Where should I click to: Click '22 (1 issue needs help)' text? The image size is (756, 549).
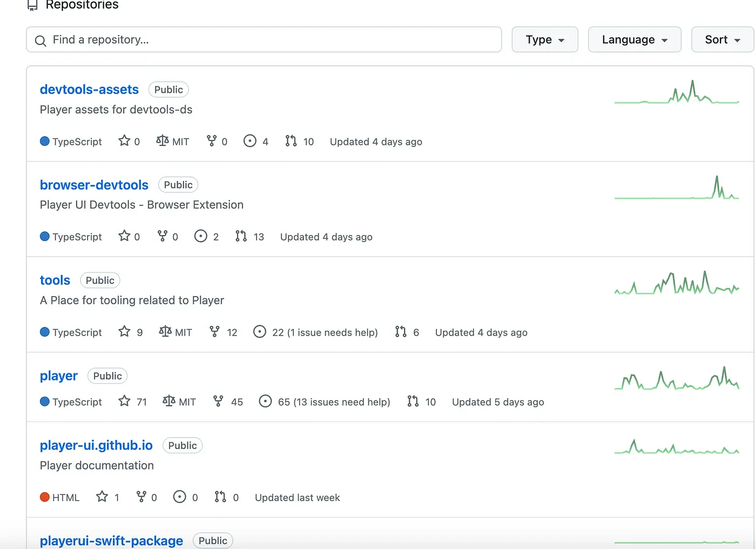pos(325,332)
